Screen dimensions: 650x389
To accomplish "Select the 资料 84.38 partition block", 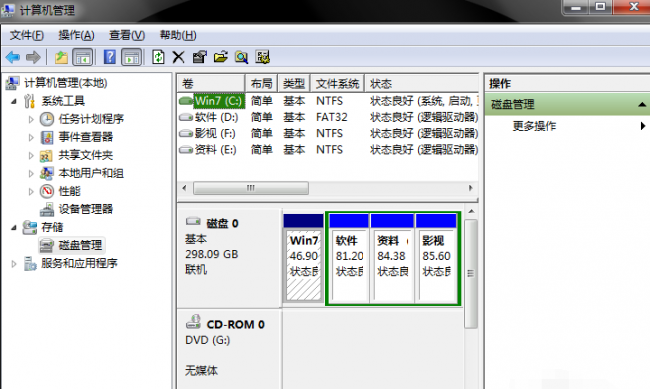I will click(392, 258).
